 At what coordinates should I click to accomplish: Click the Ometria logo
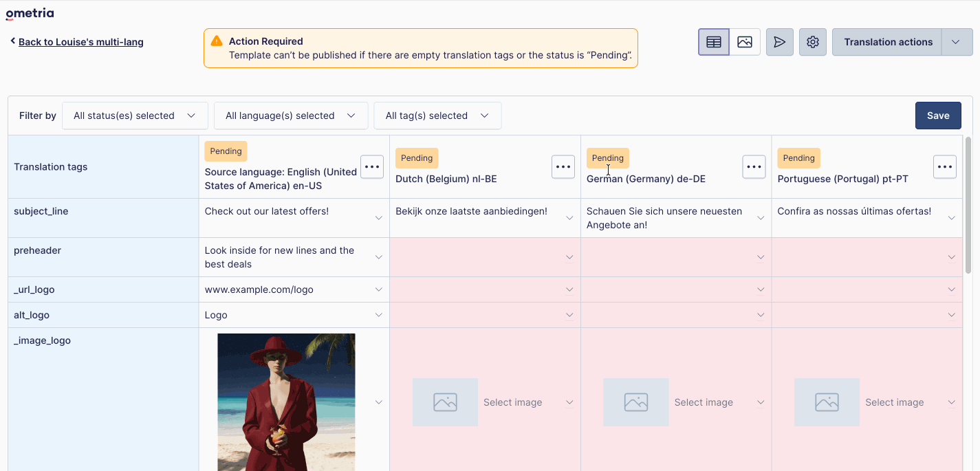click(30, 14)
